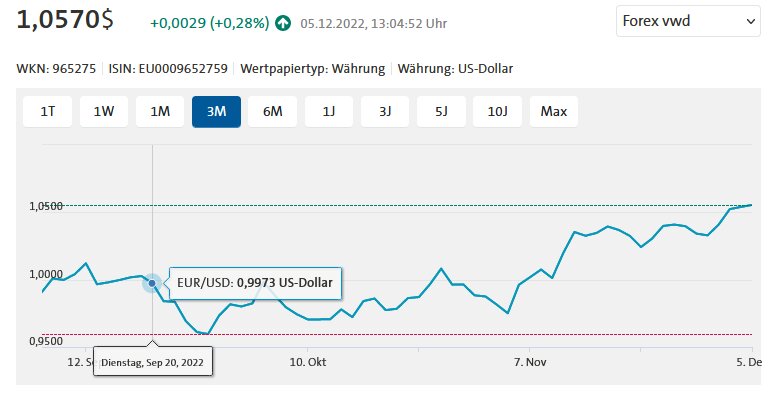Click the EUR/USD 0,9973 tooltip

255,283
